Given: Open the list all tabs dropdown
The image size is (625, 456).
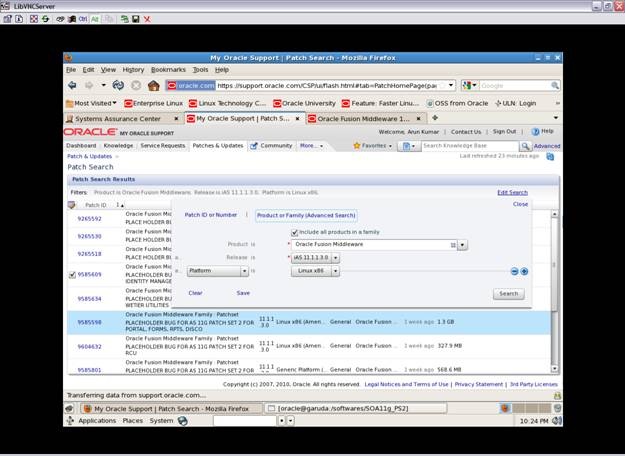Looking at the screenshot, I should tap(556, 118).
